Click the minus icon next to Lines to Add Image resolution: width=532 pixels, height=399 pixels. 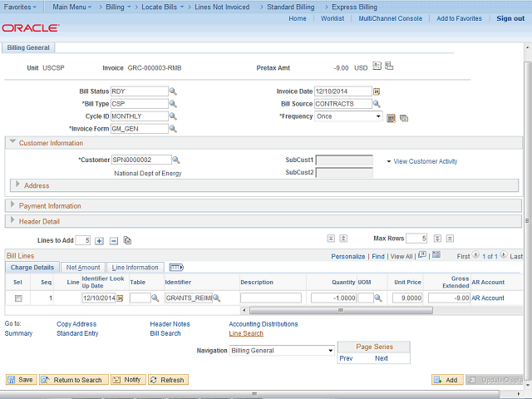[114, 240]
